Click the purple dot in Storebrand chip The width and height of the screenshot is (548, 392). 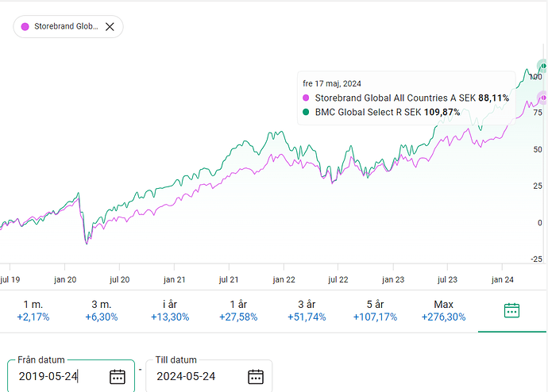[x=25, y=26]
